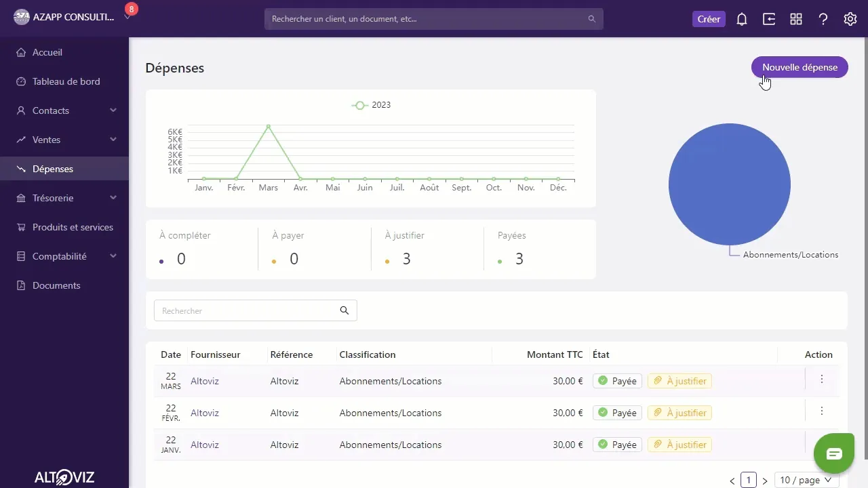The image size is (868, 488).
Task: Open three-dot menu for the February expense
Action: tap(822, 411)
